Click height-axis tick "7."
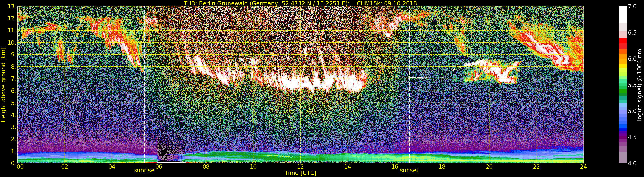 (14, 79)
